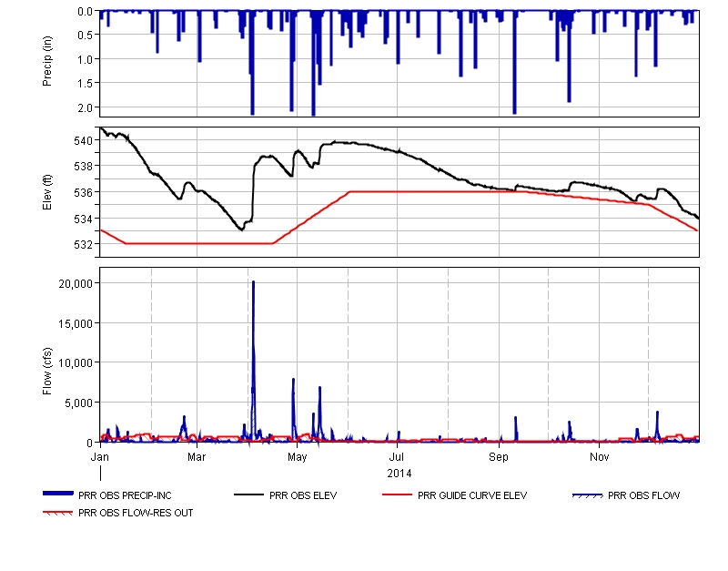Click the 2014 year label
Viewport: 728px width, 571px height.
(399, 474)
